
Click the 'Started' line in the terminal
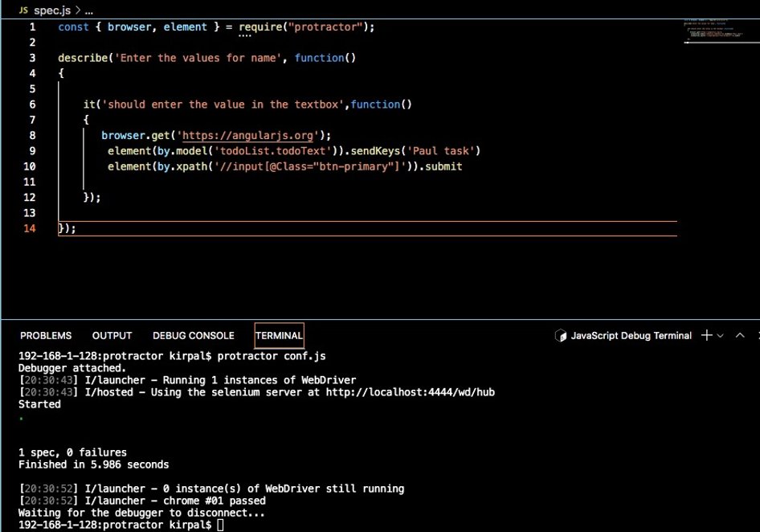[39, 404]
